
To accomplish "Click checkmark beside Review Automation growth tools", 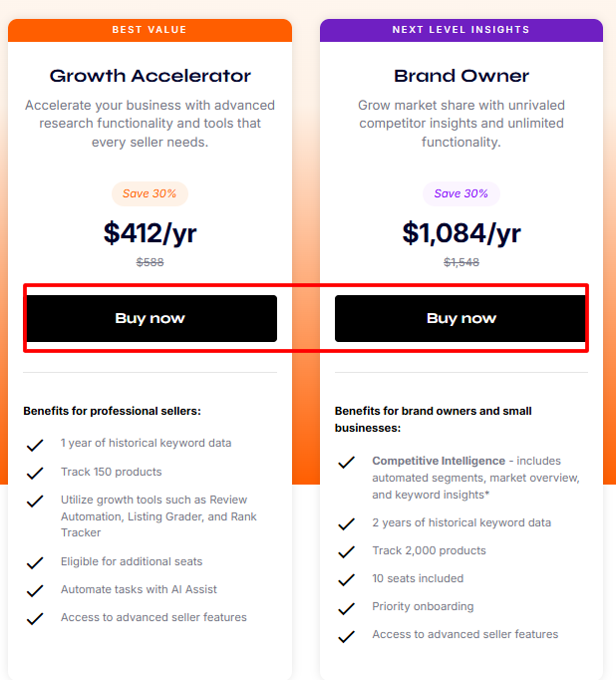I will click(36, 501).
